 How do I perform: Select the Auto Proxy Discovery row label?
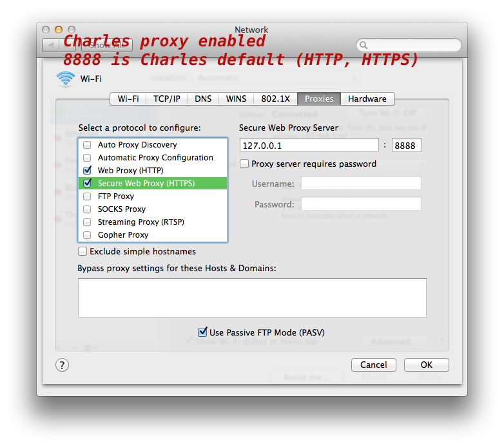(137, 145)
